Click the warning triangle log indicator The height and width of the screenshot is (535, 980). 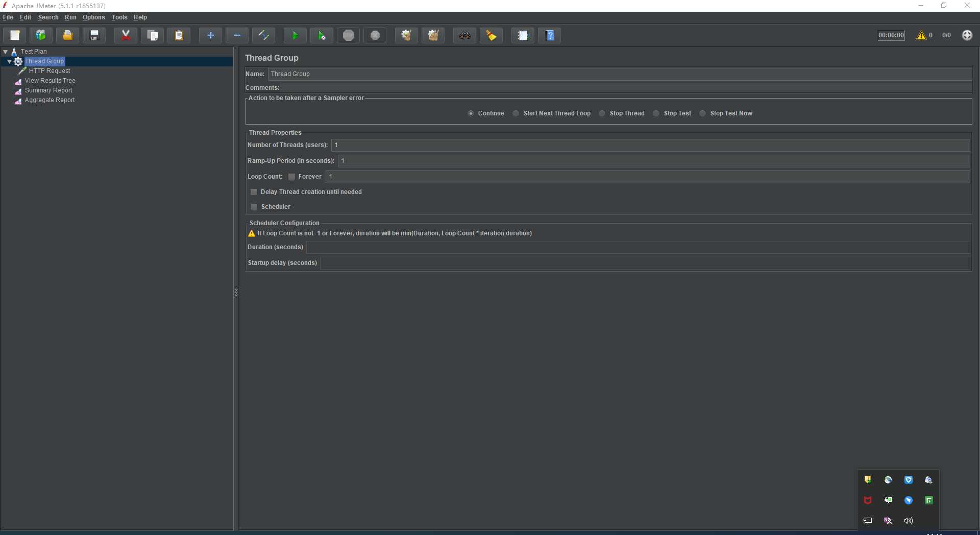tap(921, 35)
